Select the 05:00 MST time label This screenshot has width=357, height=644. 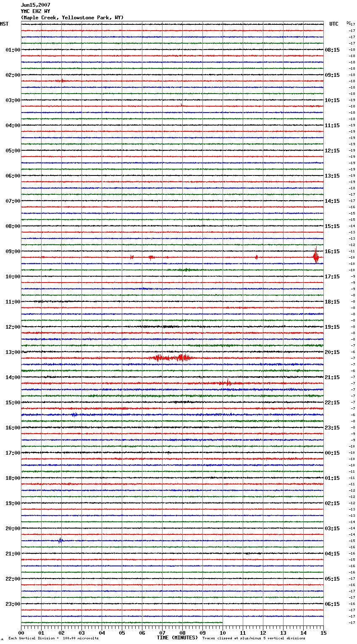click(x=13, y=151)
